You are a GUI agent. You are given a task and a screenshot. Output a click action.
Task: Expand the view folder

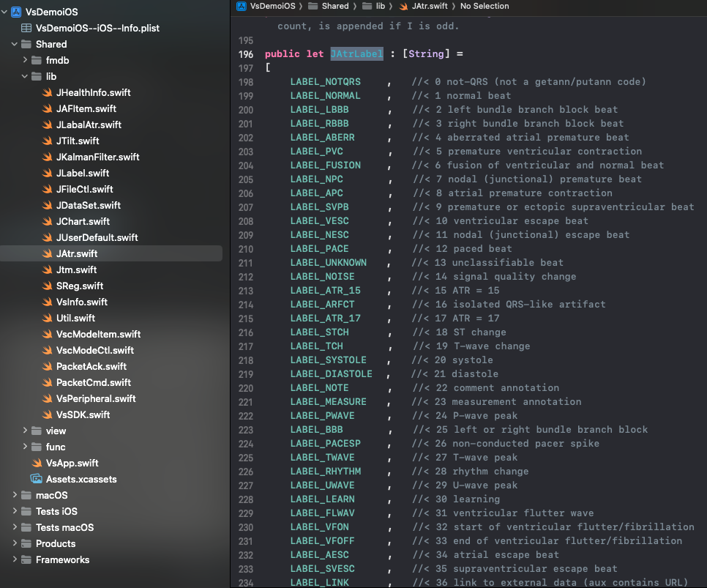[26, 431]
